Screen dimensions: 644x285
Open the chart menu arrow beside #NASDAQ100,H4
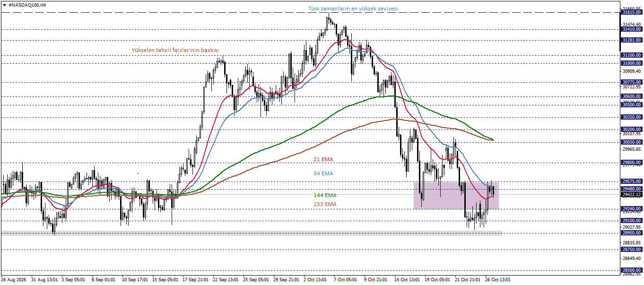point(4,4)
